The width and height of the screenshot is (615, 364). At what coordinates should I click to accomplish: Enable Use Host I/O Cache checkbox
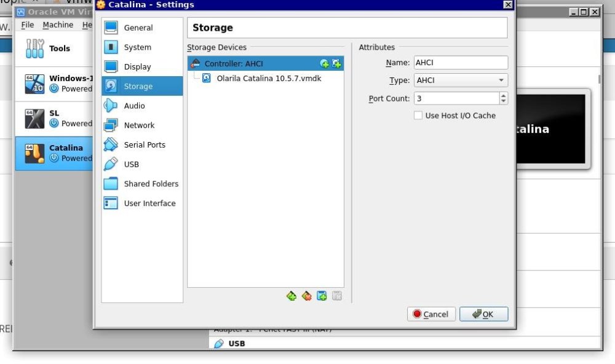tap(418, 116)
